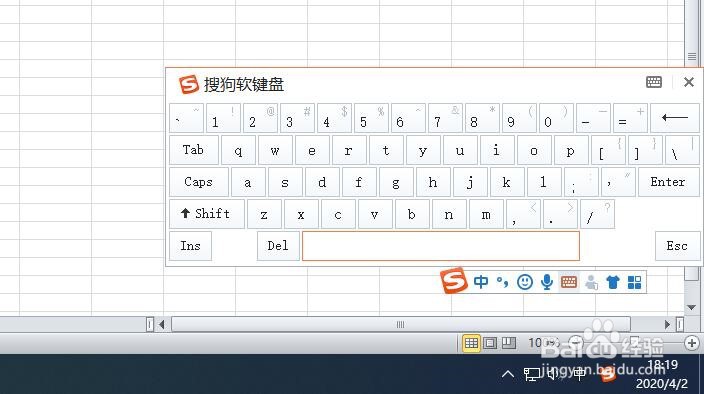The image size is (704, 394).
Task: Click the p key
Action: (571, 150)
